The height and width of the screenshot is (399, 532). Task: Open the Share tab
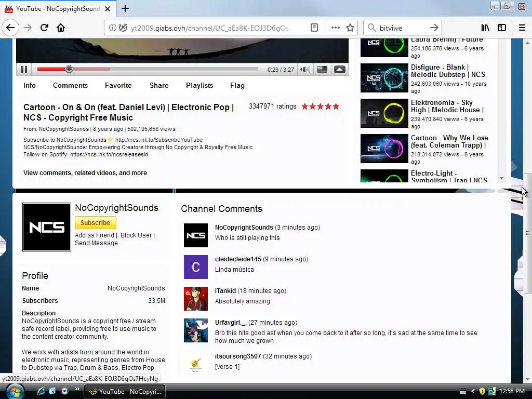[x=159, y=86]
